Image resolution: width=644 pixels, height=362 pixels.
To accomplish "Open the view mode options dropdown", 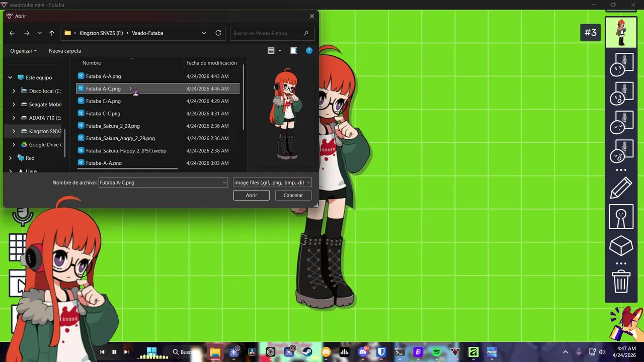I will 280,51.
